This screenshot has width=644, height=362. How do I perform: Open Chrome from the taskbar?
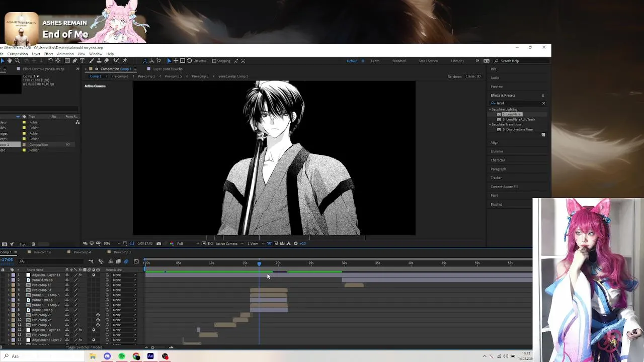[x=136, y=356]
